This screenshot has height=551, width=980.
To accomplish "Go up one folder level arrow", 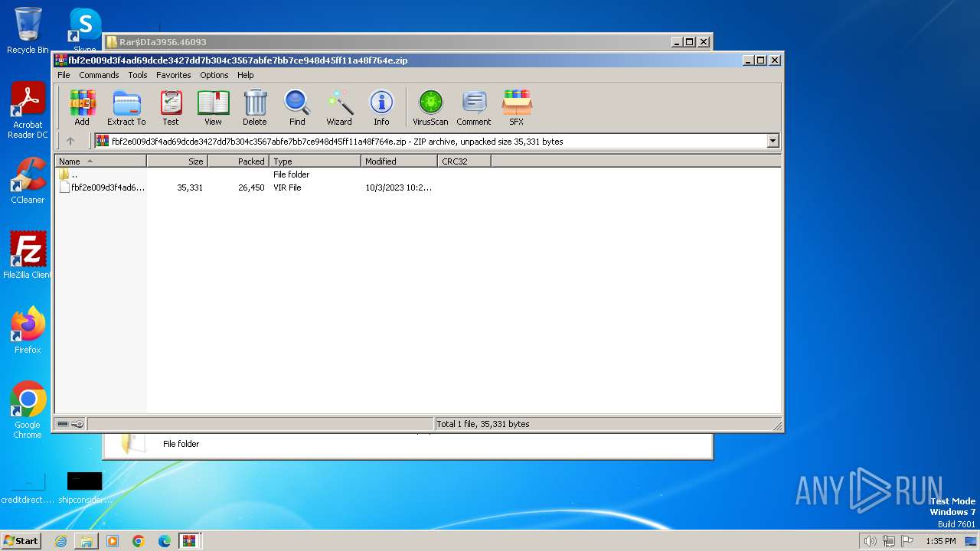I will (x=70, y=141).
